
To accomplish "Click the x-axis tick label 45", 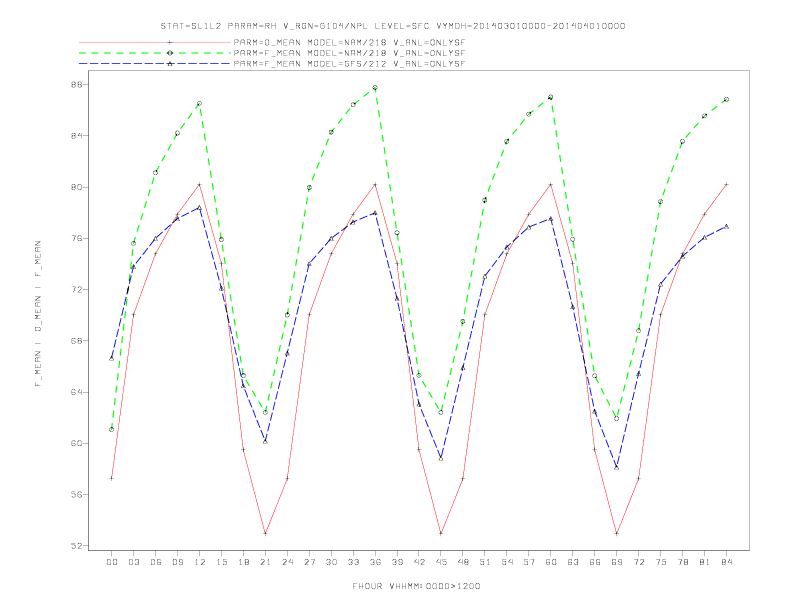I will [x=441, y=562].
